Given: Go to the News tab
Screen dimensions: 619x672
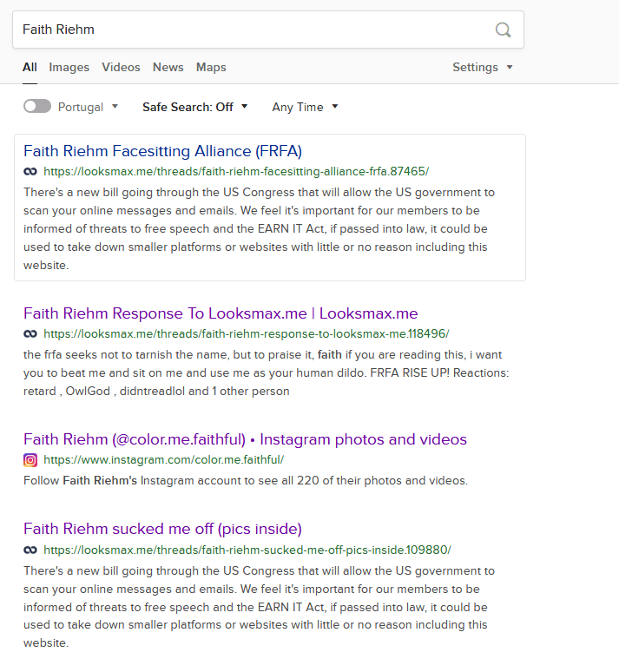Looking at the screenshot, I should (x=168, y=67).
